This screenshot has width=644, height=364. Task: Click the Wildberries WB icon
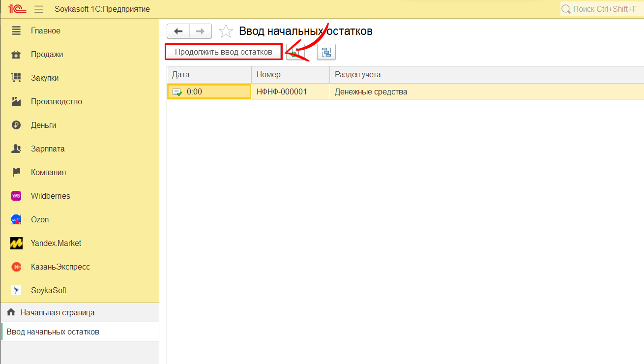pyautogui.click(x=16, y=196)
